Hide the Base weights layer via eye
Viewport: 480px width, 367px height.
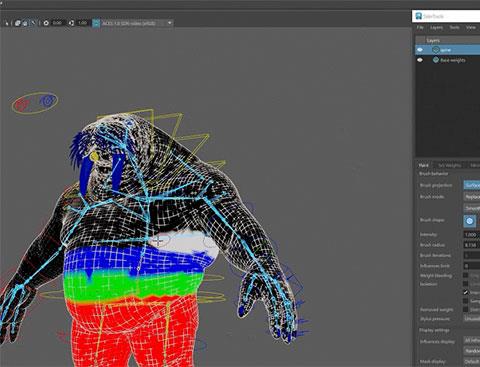coord(420,60)
